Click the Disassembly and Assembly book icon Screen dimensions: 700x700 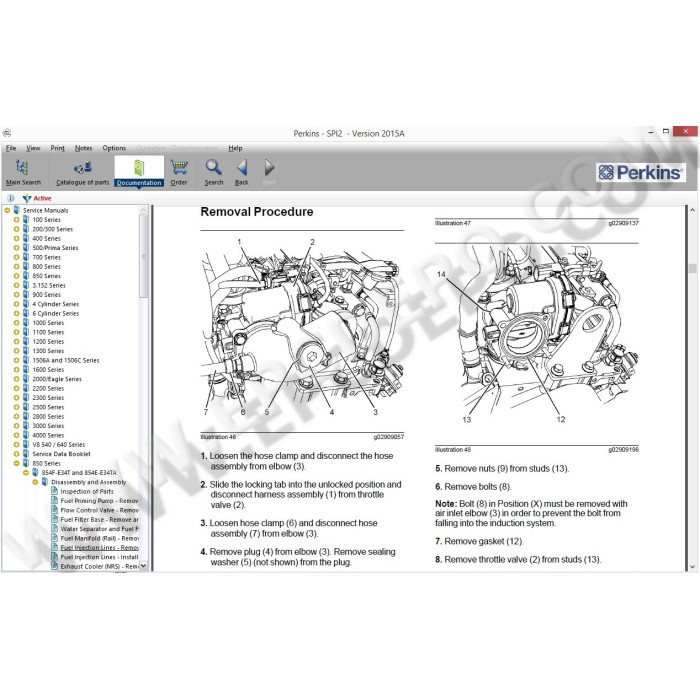pos(45,482)
